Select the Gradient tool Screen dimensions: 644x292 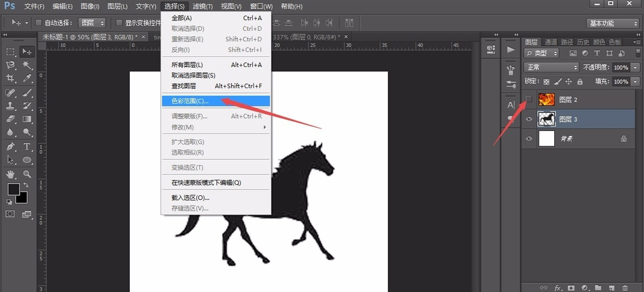27,119
